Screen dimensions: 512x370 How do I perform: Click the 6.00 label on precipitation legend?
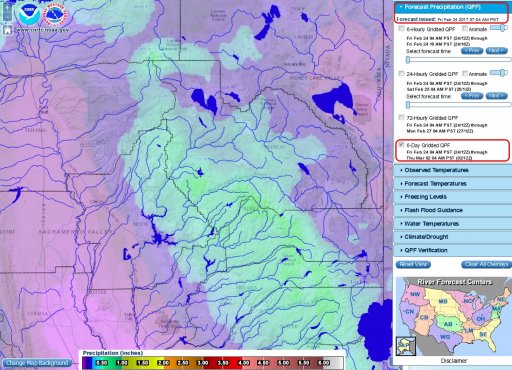[324, 362]
